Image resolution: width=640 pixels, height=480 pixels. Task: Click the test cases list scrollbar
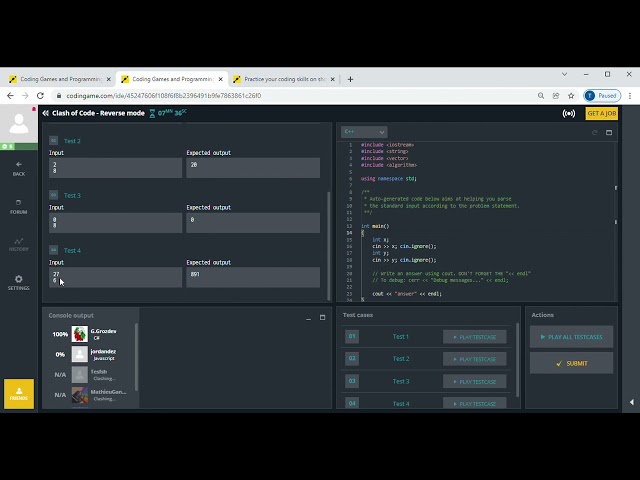pos(518,359)
